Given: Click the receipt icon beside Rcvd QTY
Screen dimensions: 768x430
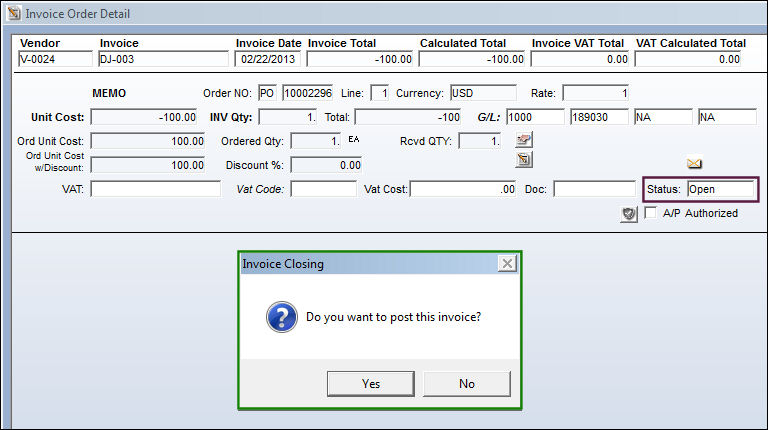Looking at the screenshot, I should pos(524,140).
